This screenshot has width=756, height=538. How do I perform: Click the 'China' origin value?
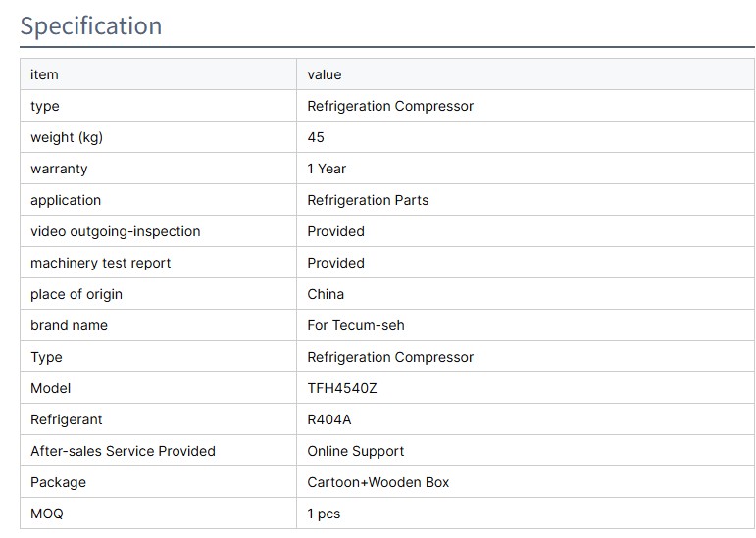[326, 294]
